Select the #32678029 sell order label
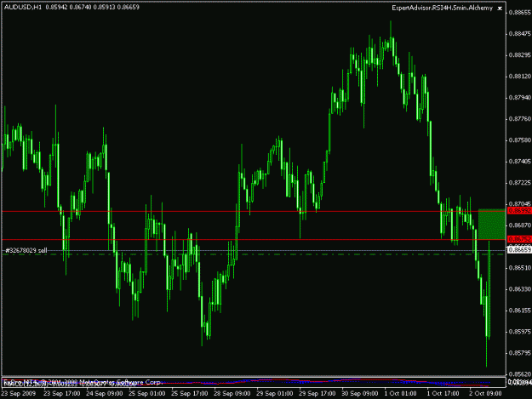The width and height of the screenshot is (532, 399). 26,250
